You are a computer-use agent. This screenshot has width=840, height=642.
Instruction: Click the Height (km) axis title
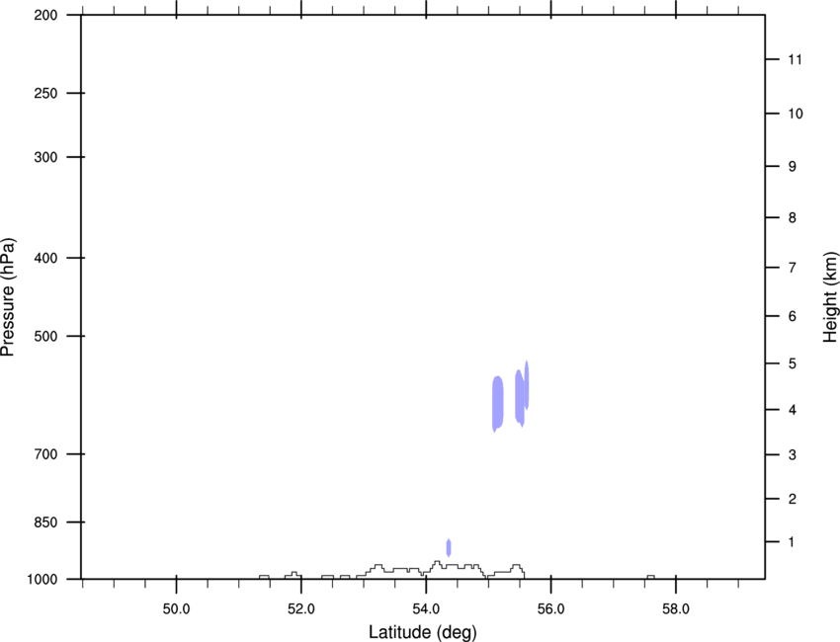click(830, 297)
